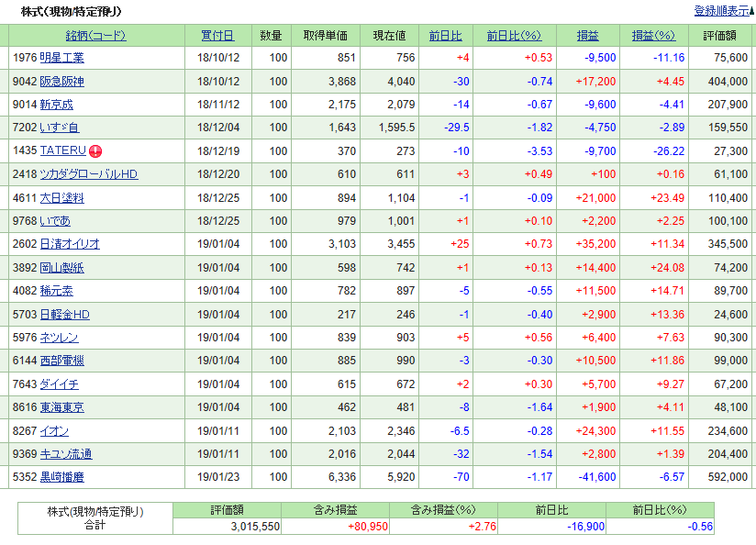Open stock link 岡山製紙
The height and width of the screenshot is (545, 756).
click(61, 268)
